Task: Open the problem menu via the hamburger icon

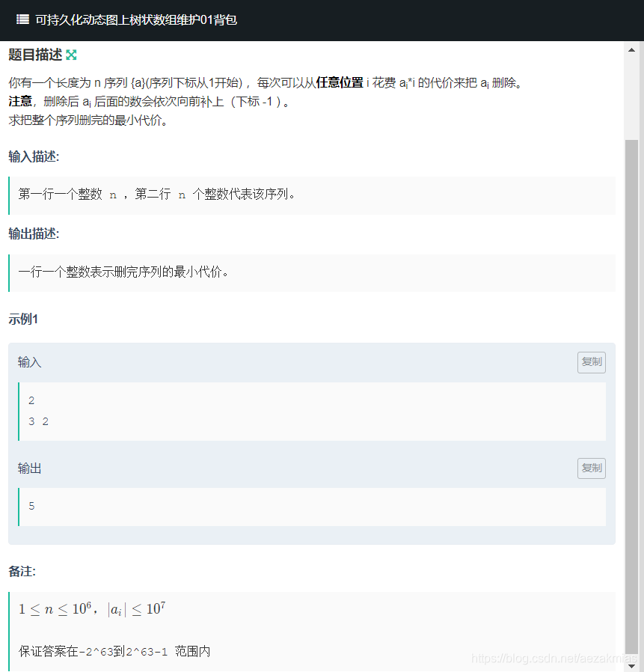Action: pyautogui.click(x=22, y=20)
